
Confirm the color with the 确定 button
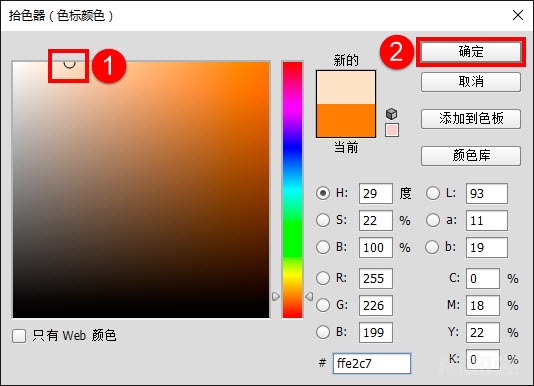(x=471, y=52)
